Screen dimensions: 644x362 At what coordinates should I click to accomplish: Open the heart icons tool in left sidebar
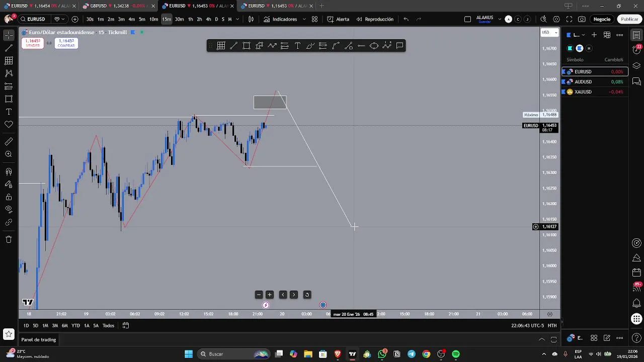click(9, 124)
